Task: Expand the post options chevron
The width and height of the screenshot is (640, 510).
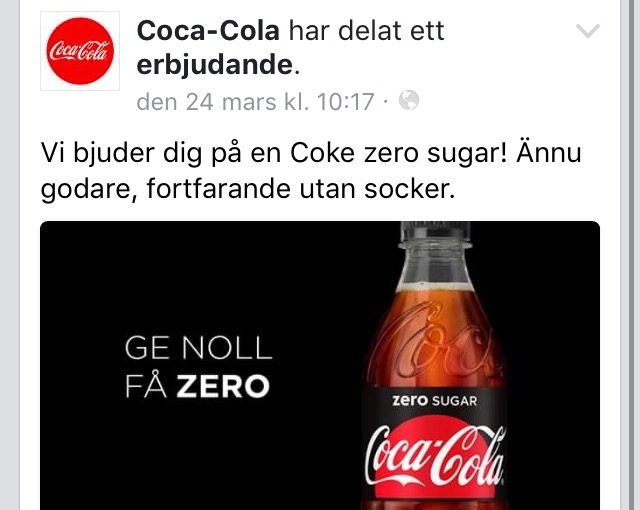Action: pos(588,31)
